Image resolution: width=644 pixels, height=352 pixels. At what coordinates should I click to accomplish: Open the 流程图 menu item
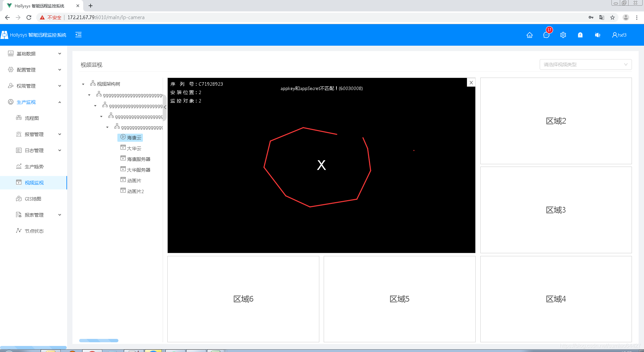pos(34,118)
